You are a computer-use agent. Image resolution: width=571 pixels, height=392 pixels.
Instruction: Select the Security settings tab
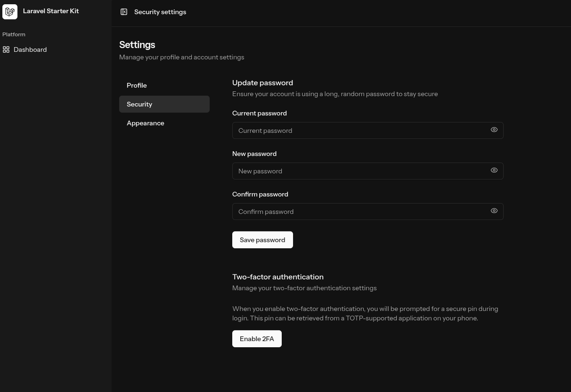pyautogui.click(x=164, y=104)
